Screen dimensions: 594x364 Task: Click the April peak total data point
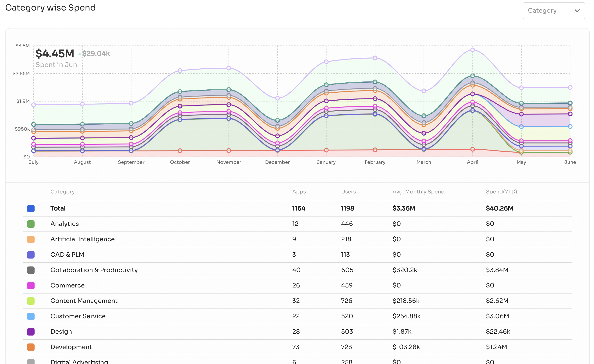tap(473, 50)
